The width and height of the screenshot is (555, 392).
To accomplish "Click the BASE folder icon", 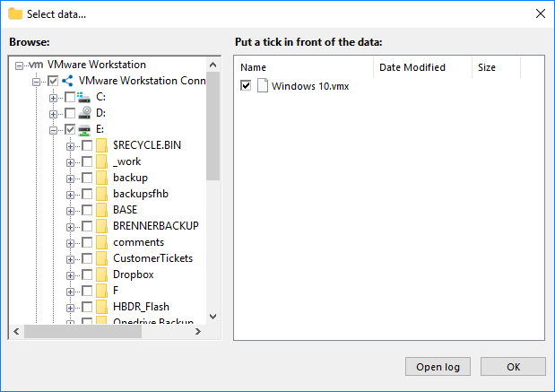I will tap(101, 210).
